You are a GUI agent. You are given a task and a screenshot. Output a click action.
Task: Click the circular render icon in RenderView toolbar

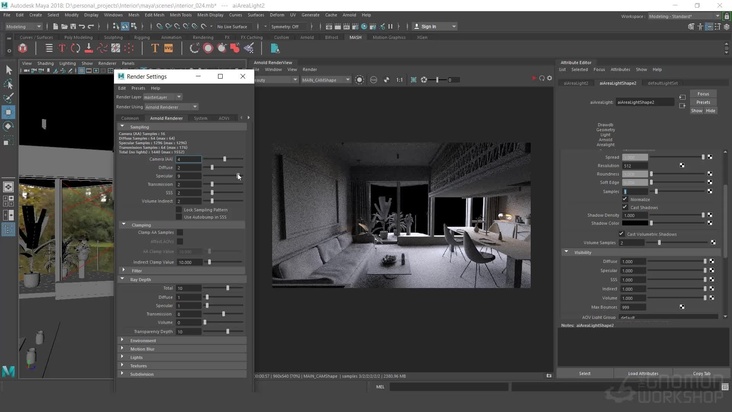(x=359, y=80)
